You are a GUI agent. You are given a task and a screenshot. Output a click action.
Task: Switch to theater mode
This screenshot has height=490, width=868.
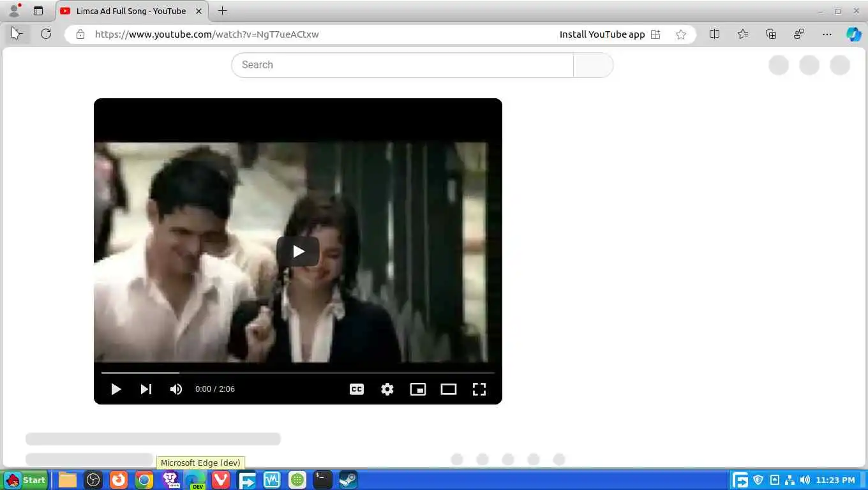click(449, 389)
